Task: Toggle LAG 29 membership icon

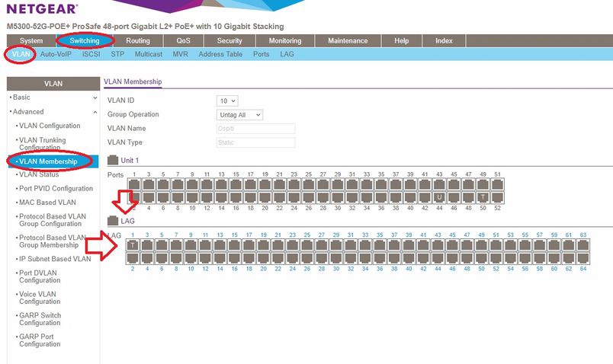Action: 336,245
